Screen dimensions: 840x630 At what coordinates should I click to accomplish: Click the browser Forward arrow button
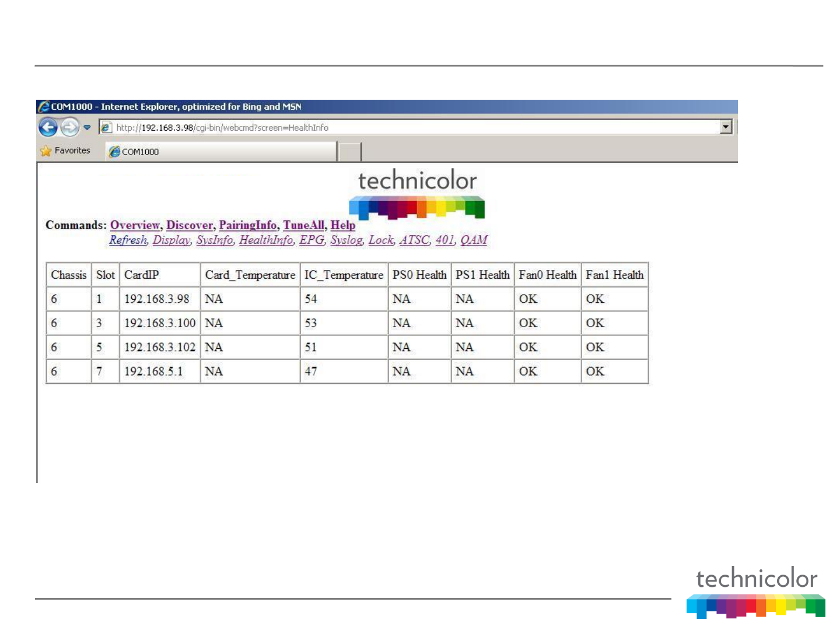pos(70,127)
